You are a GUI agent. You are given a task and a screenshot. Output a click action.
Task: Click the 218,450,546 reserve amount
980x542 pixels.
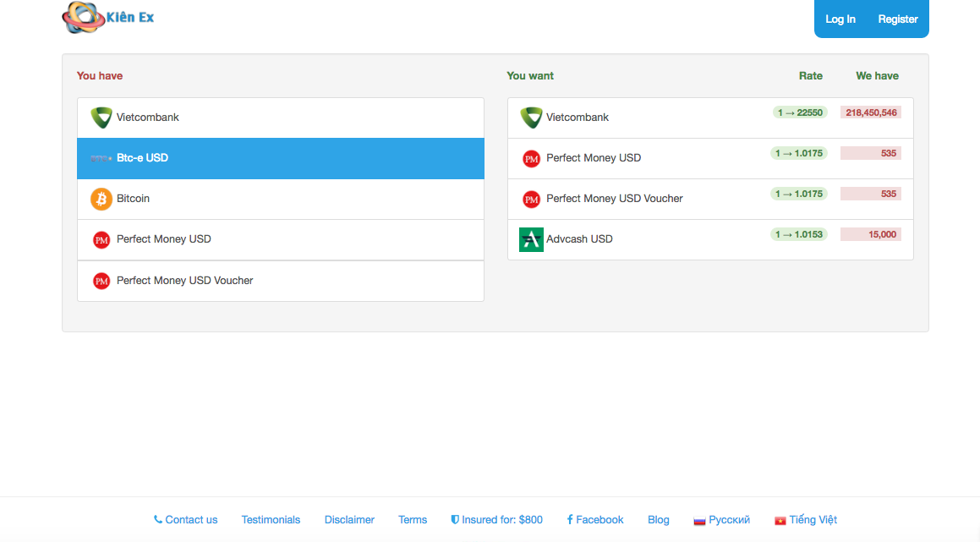pyautogui.click(x=871, y=112)
